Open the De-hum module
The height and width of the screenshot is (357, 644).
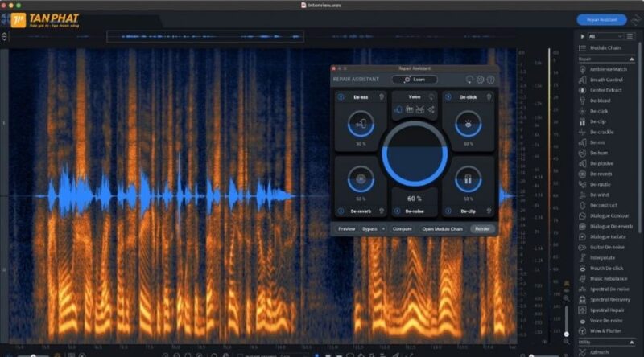tap(601, 153)
